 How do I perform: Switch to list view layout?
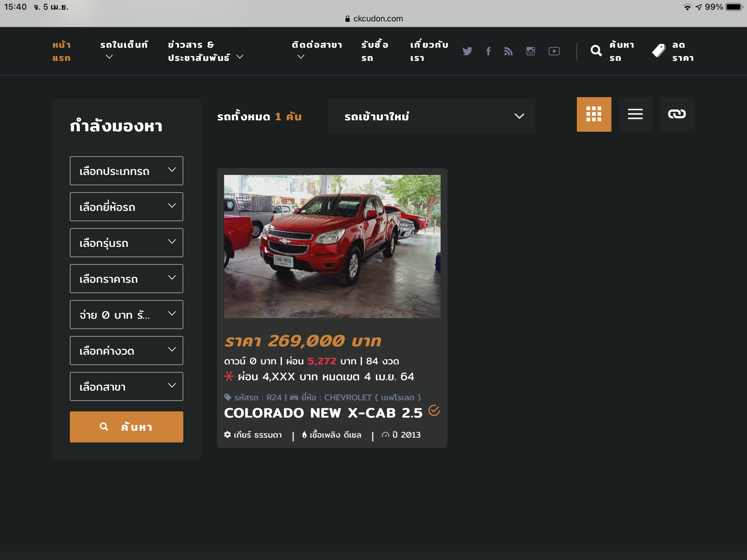pos(635,114)
